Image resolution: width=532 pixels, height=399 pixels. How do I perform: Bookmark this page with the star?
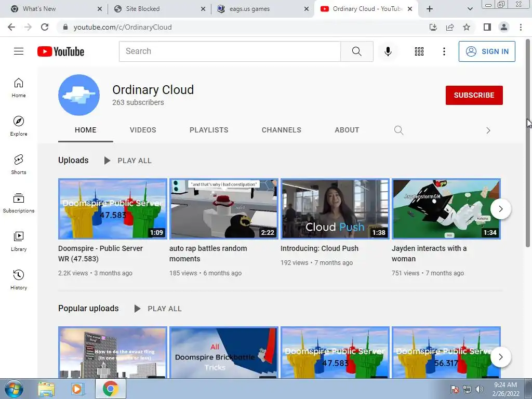[x=467, y=27]
